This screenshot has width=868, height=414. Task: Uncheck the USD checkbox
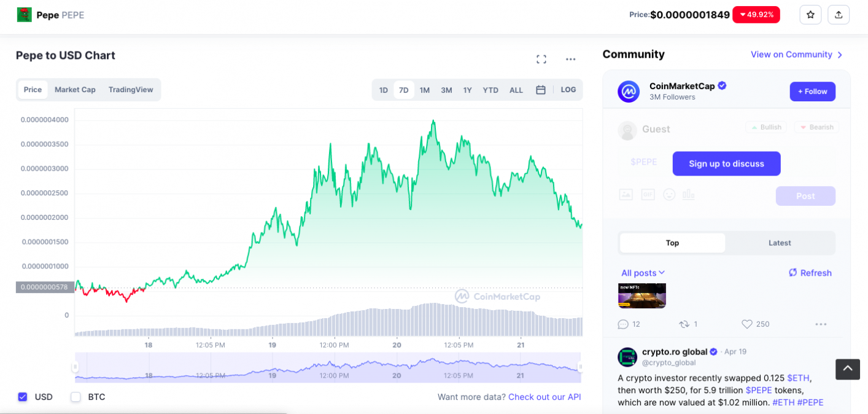[23, 397]
